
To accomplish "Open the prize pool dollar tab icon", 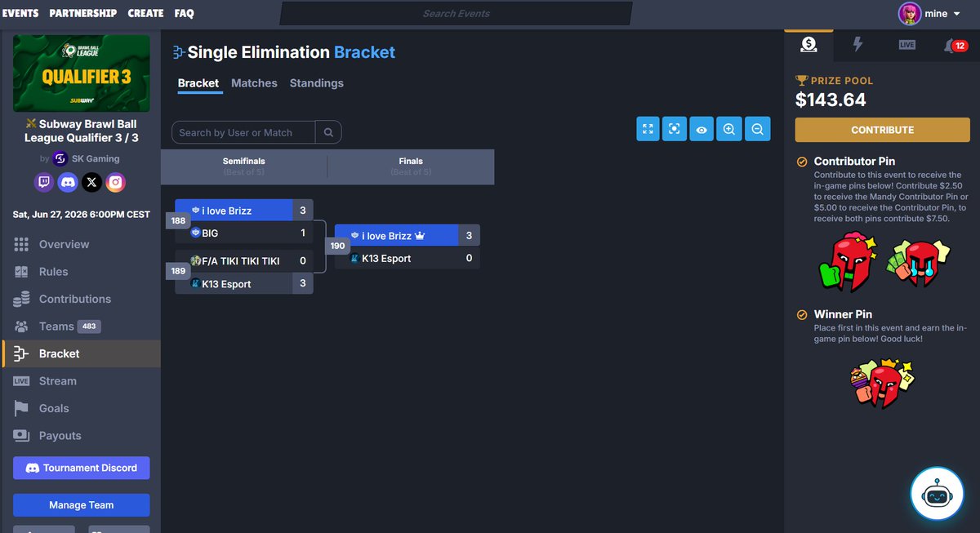I will click(808, 45).
